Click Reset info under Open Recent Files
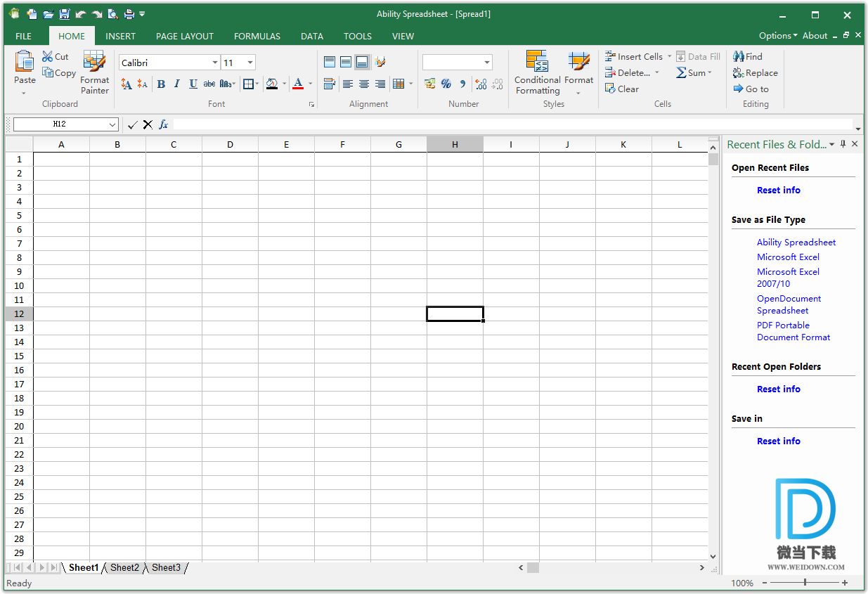This screenshot has height=594, width=868. tap(778, 190)
